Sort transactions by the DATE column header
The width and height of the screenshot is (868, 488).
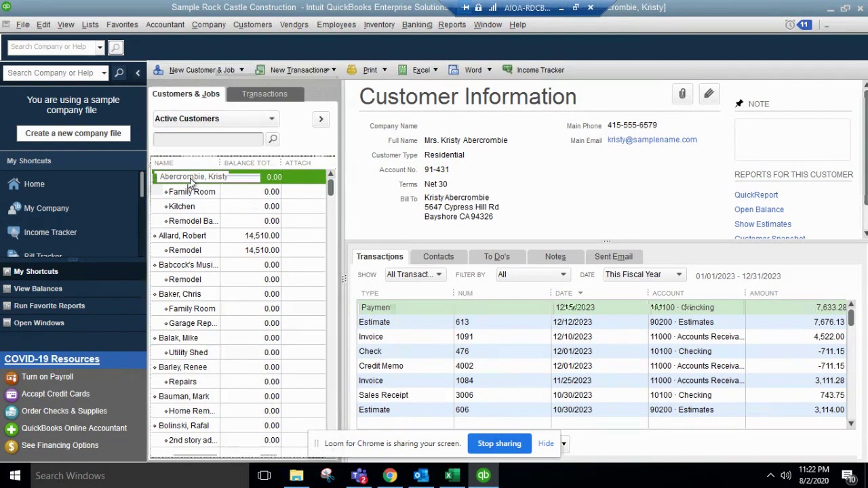[564, 293]
